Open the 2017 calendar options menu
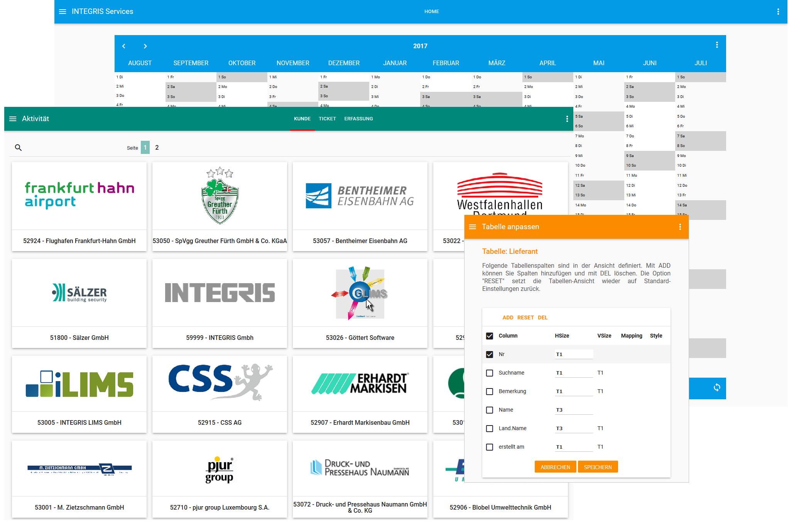The height and width of the screenshot is (532, 789). point(717,45)
